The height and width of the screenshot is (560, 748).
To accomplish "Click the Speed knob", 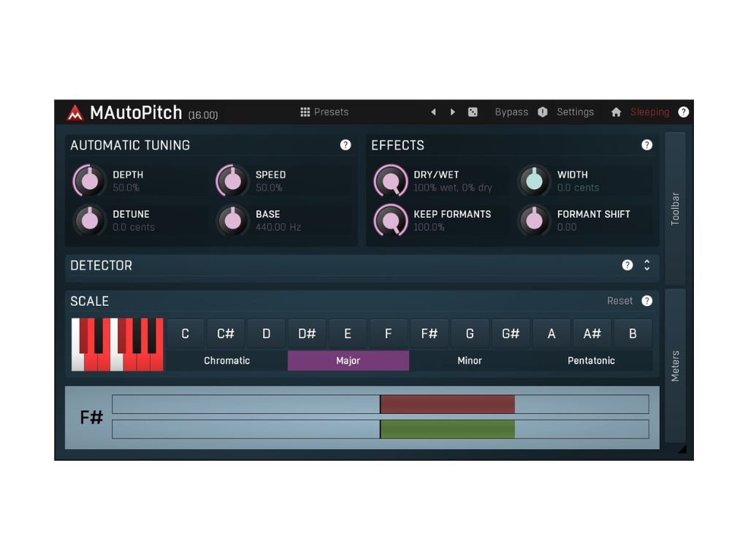I will [x=232, y=181].
